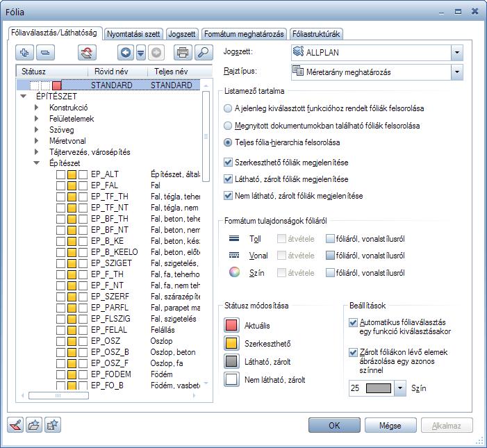Click the Rövid név column header
Image resolution: width=487 pixels, height=448 pixels.
117,72
